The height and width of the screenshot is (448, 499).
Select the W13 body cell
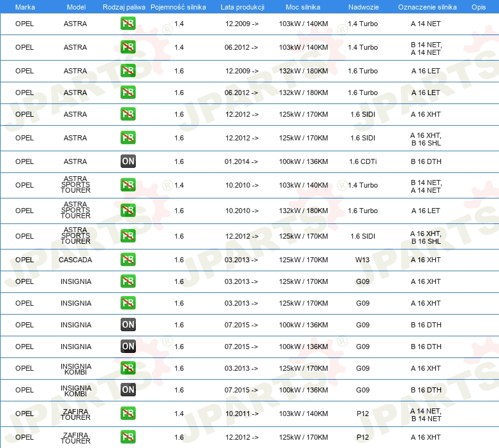click(362, 260)
